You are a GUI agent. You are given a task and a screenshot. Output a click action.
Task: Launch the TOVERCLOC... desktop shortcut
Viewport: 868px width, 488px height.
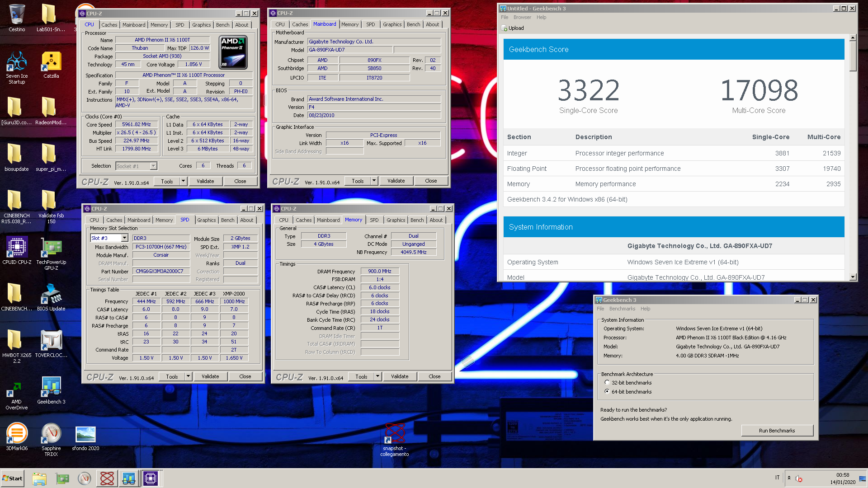(x=51, y=344)
